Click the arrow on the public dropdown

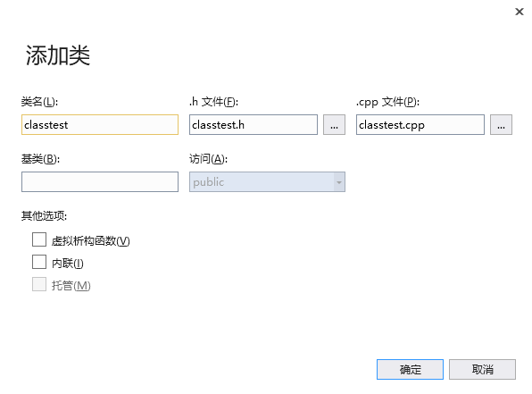(338, 182)
